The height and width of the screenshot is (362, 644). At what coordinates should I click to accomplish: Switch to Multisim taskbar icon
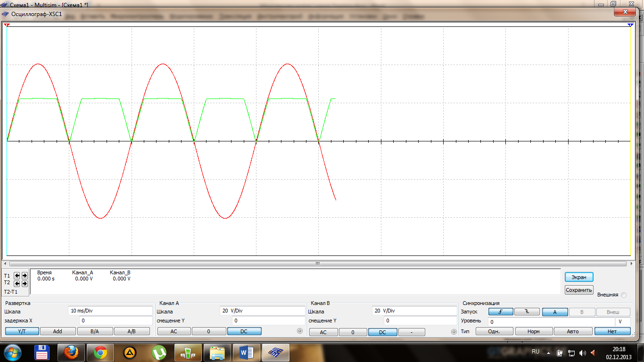(x=276, y=352)
